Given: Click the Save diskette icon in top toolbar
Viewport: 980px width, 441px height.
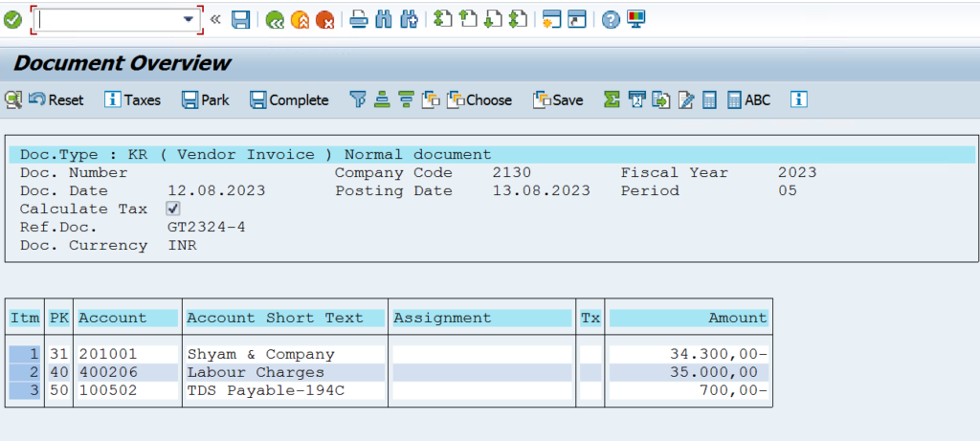Looking at the screenshot, I should click(240, 20).
